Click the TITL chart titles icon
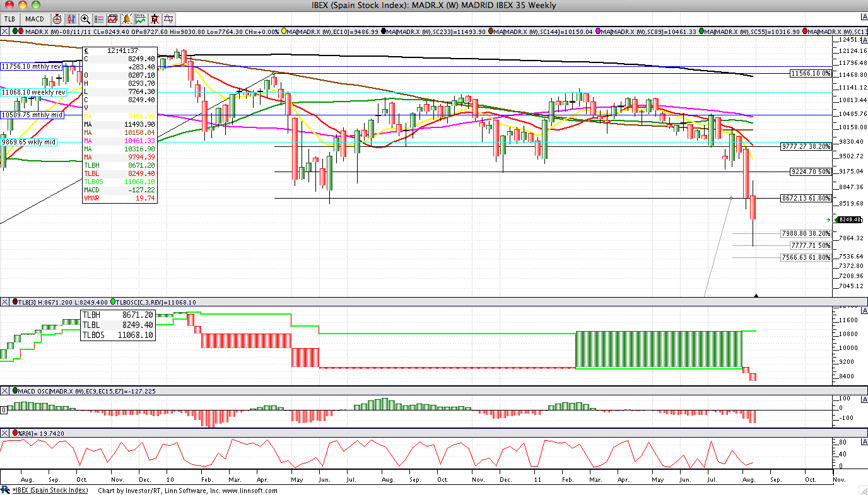Screen dimensions: 868x495 (x=141, y=19)
